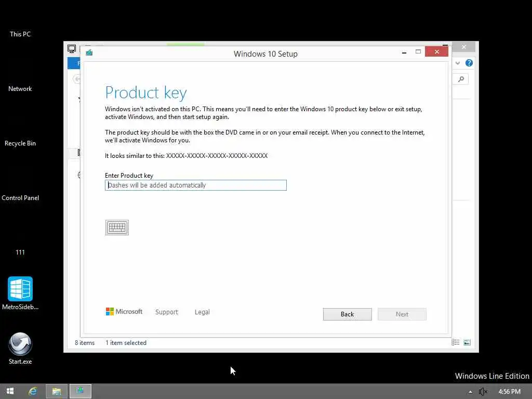Click the Microsoft logo
Screen dimensions: 532x399
point(124,312)
